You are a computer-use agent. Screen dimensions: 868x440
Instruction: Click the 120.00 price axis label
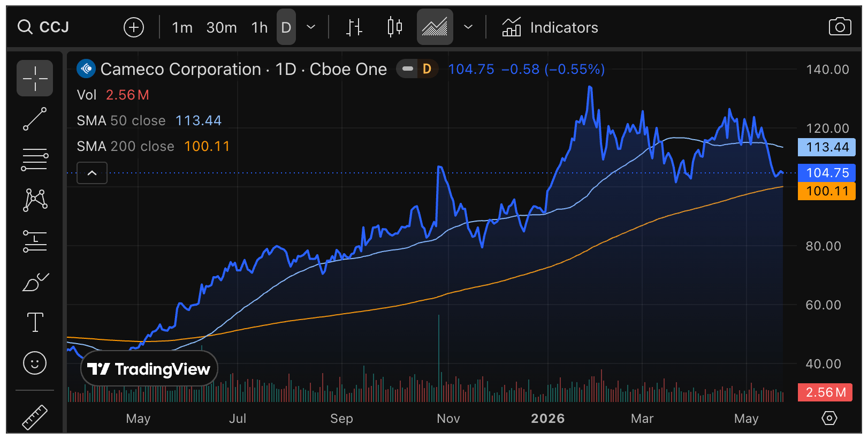pos(827,128)
